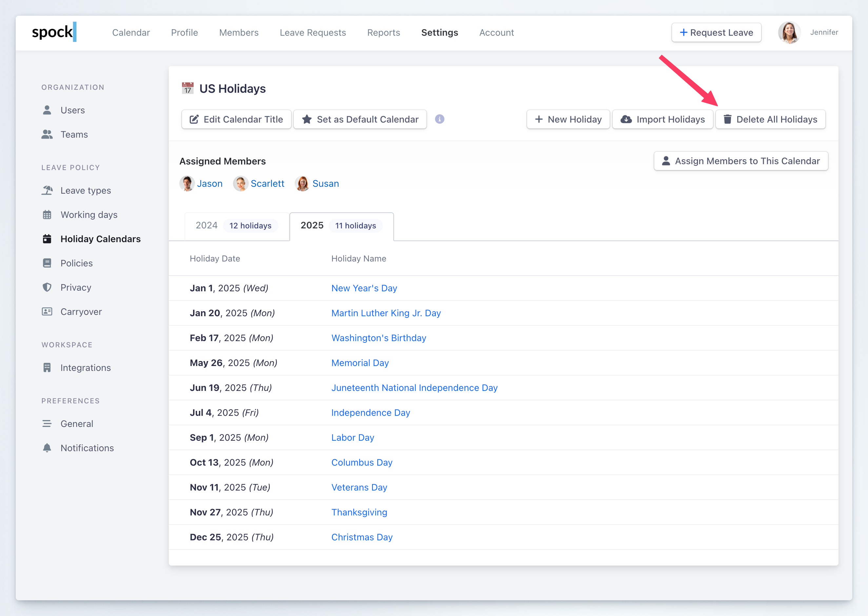
Task: Click the Import Holidays button
Action: coord(662,120)
